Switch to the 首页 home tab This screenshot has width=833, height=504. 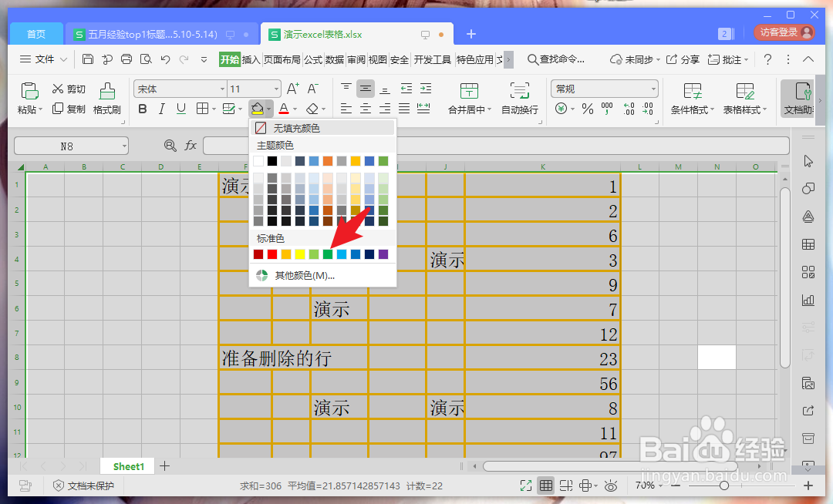tap(36, 34)
